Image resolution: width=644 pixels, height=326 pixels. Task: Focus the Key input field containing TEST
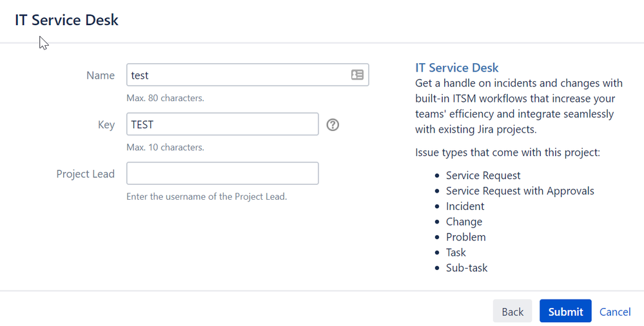tap(222, 124)
